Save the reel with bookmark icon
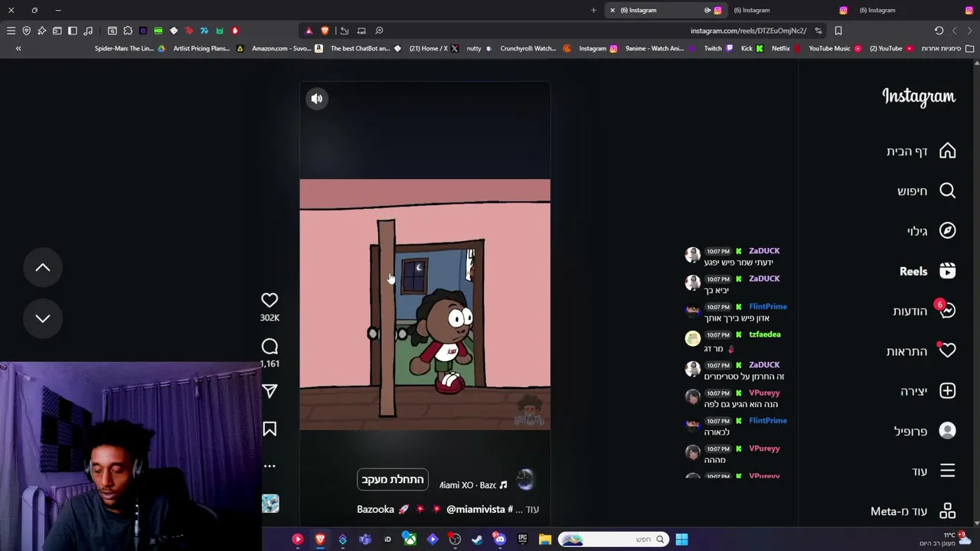The width and height of the screenshot is (980, 551). point(269,429)
